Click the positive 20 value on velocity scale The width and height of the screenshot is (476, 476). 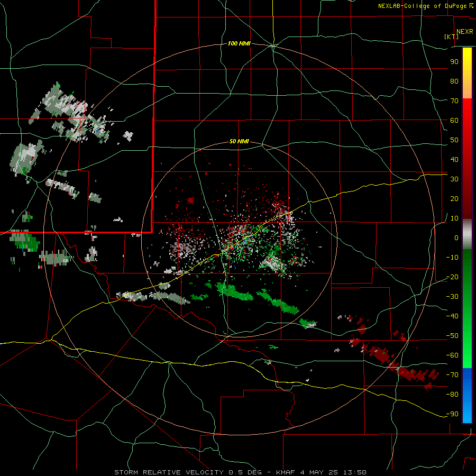(x=454, y=199)
